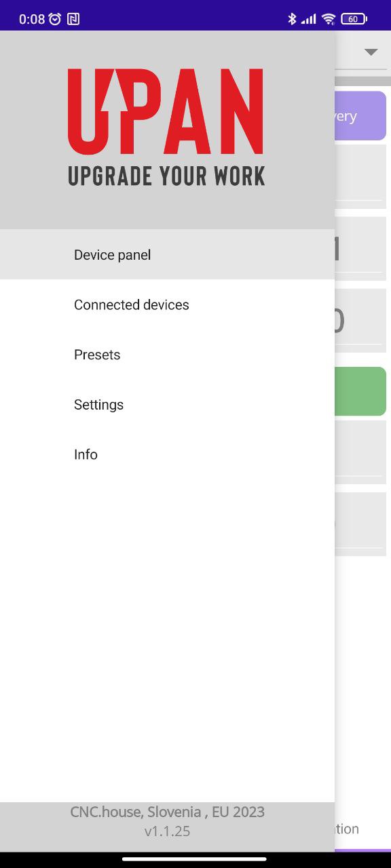Select Info in the drawer menu
The image size is (391, 868).
pyautogui.click(x=167, y=454)
